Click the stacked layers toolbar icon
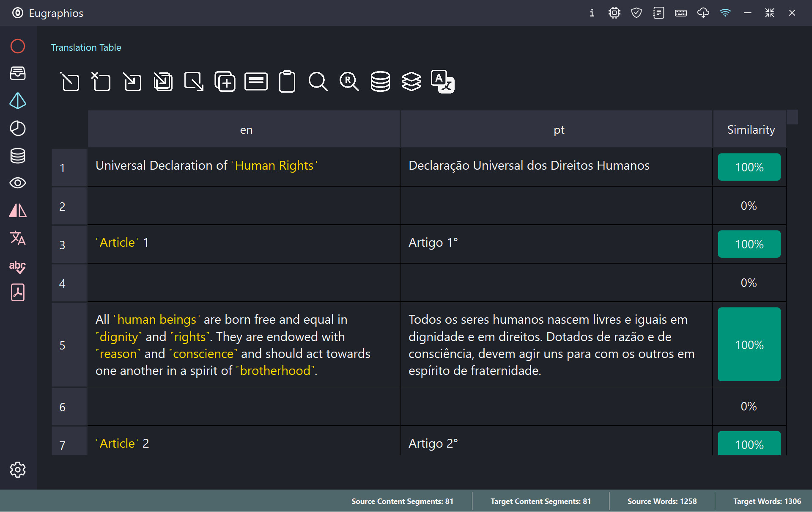812x512 pixels. click(x=411, y=81)
